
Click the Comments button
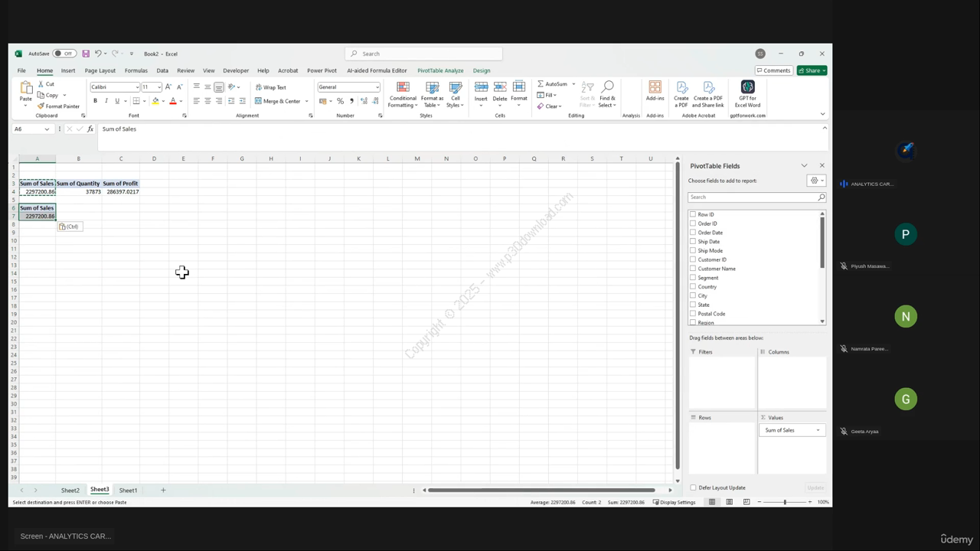click(773, 70)
